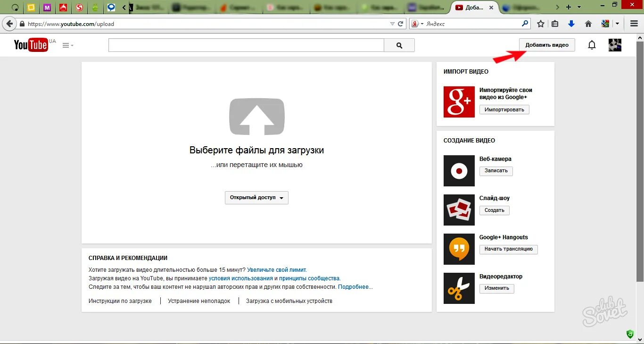Open the extension icon's dropdown arrow

tap(617, 24)
